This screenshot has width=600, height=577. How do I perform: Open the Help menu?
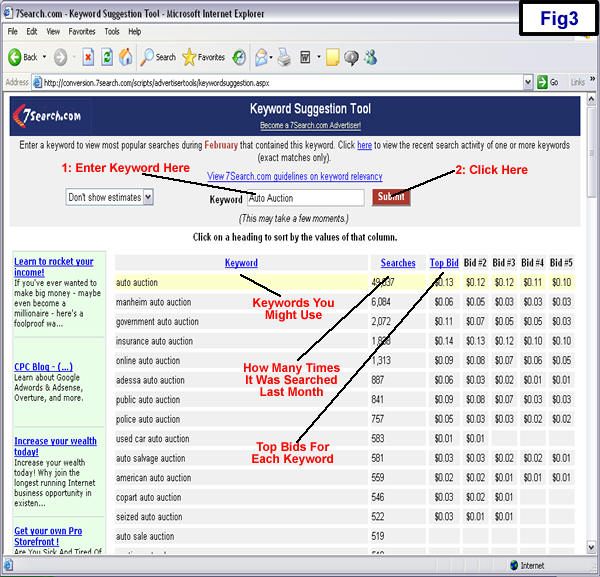(135, 31)
